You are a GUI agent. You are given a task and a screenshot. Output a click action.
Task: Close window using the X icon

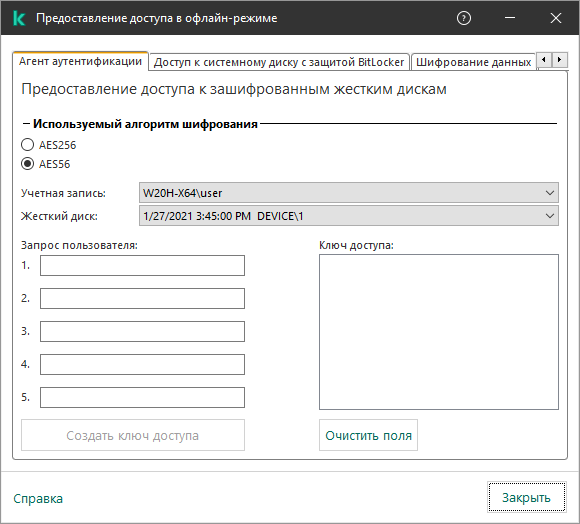click(x=556, y=18)
